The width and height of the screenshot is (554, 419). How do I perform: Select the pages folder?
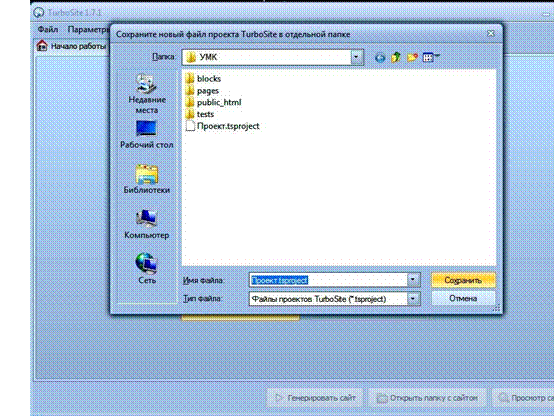202,91
